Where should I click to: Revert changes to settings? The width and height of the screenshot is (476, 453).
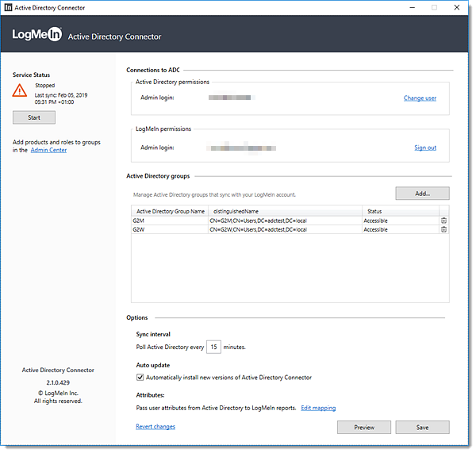tap(155, 427)
